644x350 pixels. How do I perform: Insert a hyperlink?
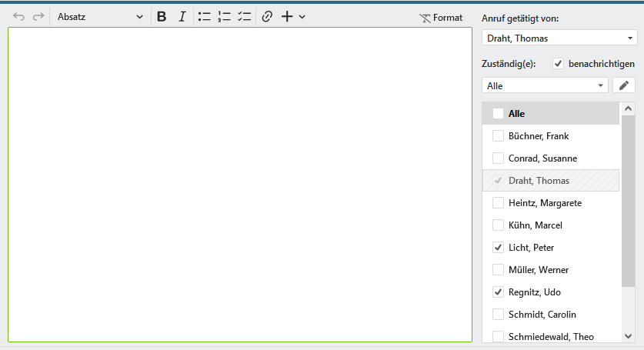point(267,16)
